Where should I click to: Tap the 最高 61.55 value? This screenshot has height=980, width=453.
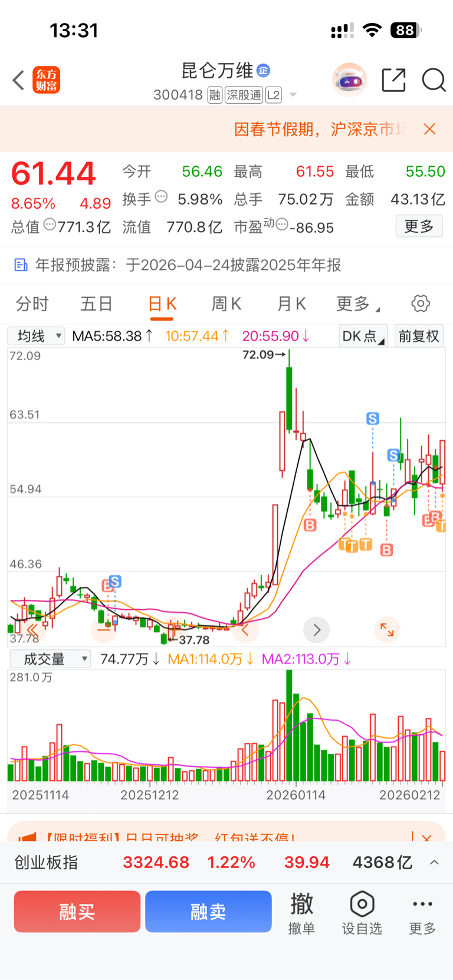(315, 171)
